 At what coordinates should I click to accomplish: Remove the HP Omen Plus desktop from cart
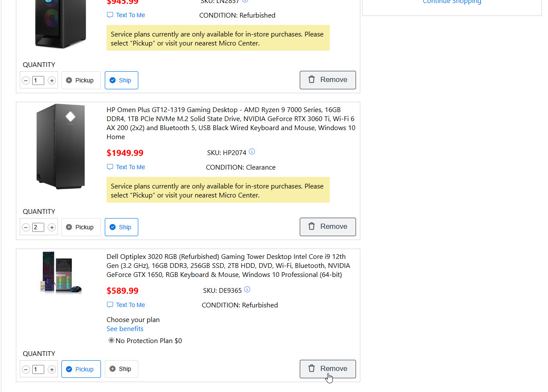tap(328, 227)
